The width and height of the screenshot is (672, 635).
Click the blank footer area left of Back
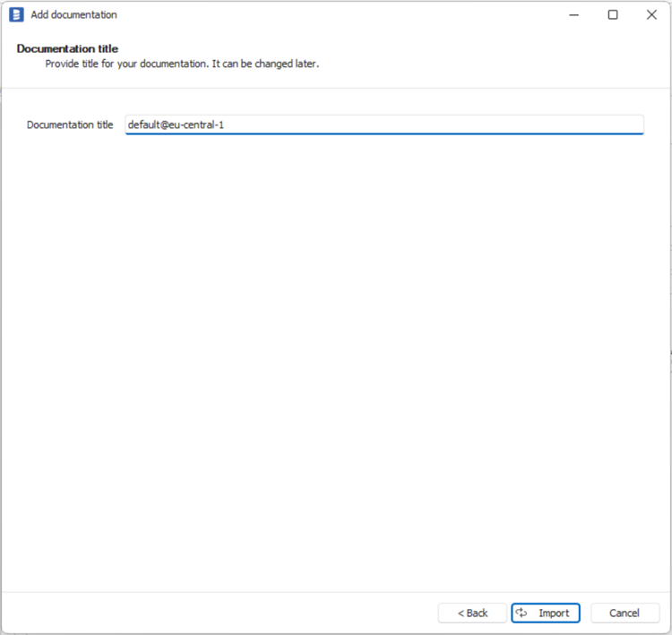click(x=224, y=613)
